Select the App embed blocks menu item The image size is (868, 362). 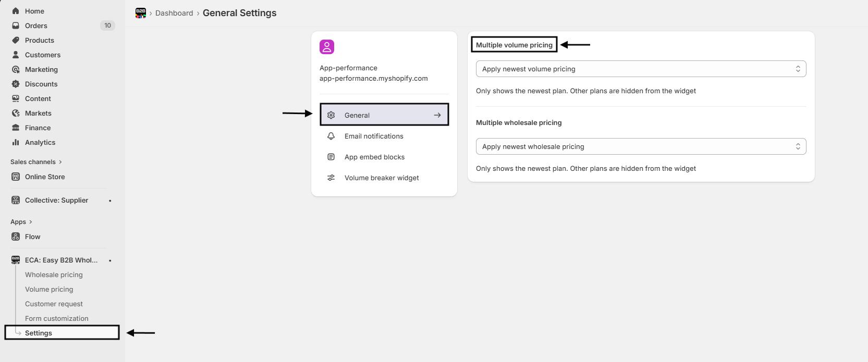(x=374, y=157)
